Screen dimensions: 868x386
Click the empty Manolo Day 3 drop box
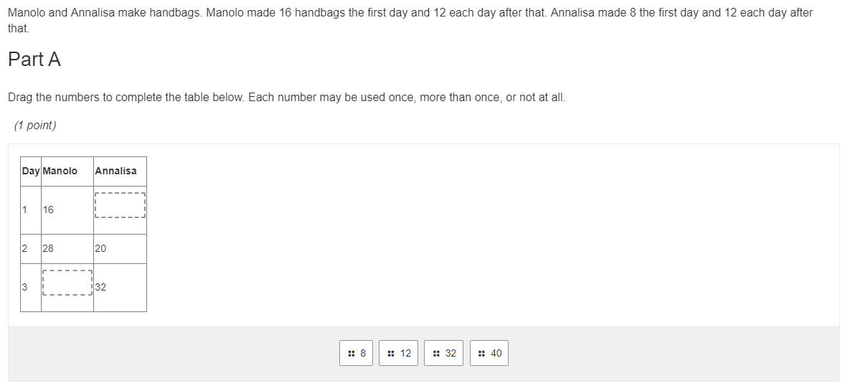coord(67,283)
